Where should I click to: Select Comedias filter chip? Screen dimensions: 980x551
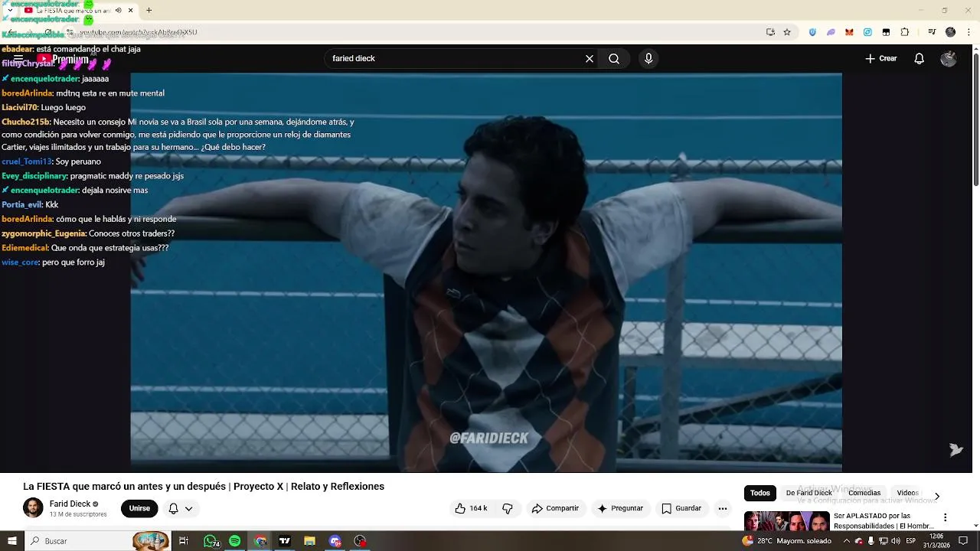[864, 494]
